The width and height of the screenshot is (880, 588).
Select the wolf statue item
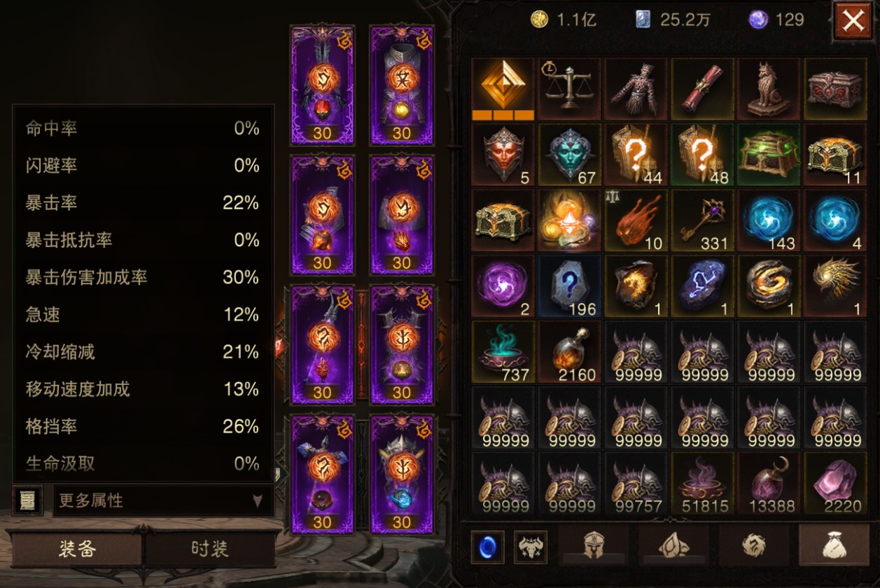[x=768, y=88]
